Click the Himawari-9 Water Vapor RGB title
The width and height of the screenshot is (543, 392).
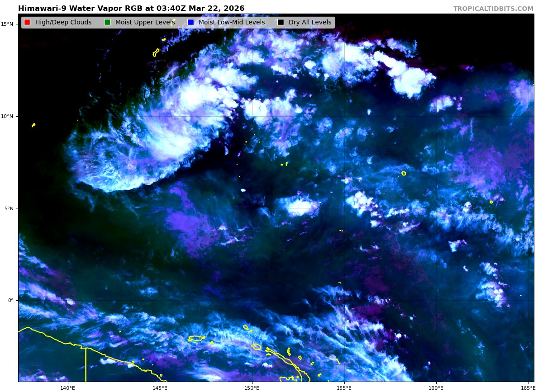point(131,9)
